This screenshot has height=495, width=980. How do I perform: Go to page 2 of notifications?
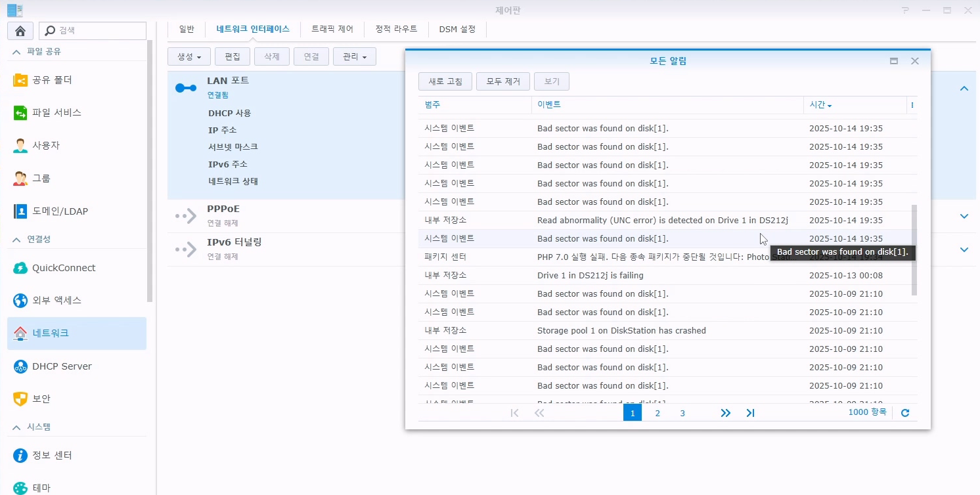tap(657, 413)
